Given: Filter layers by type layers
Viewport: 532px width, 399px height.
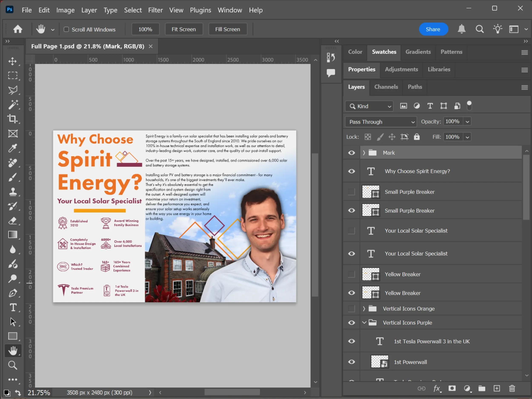Looking at the screenshot, I should pos(430,106).
